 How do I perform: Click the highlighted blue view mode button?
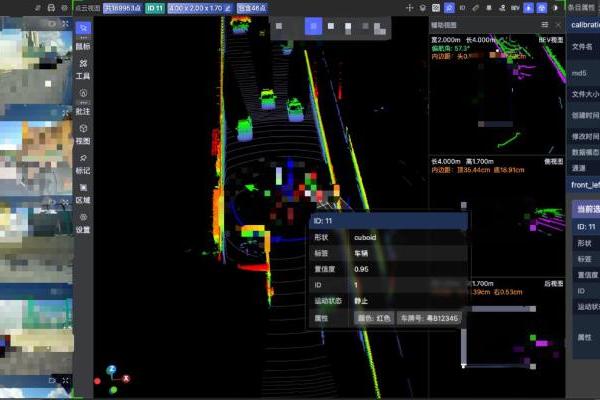(314, 26)
